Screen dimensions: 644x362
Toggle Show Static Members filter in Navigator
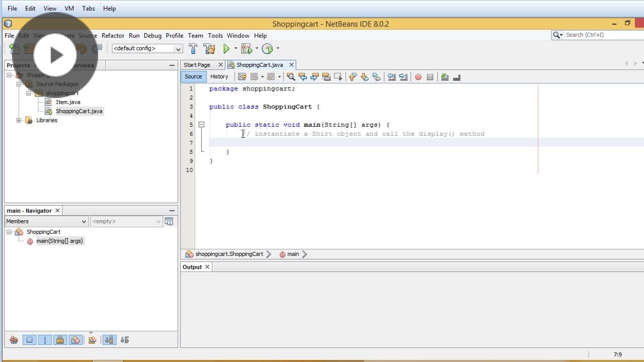[45, 340]
